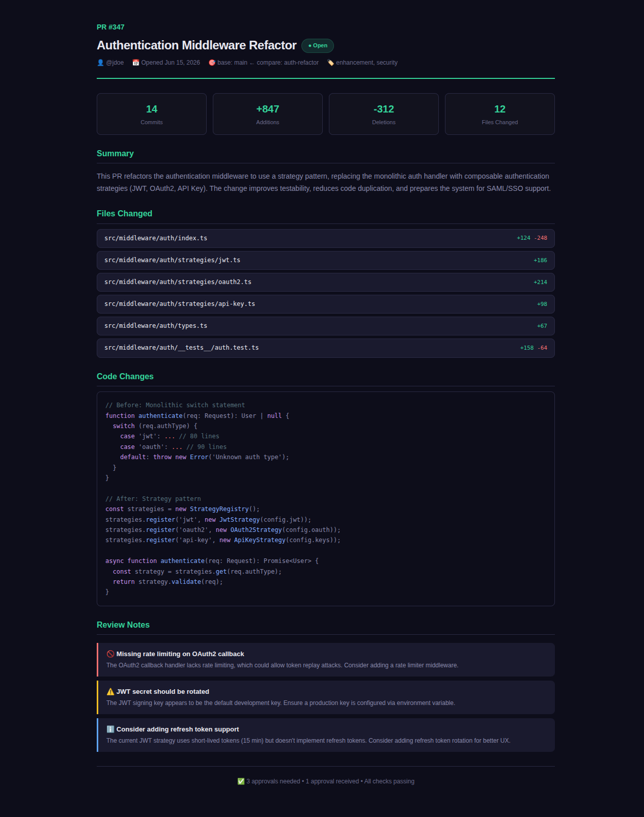Viewport: 644px width, 817px height.
Task: Click the OAuth2Strategy register code line
Action: [x=223, y=530]
